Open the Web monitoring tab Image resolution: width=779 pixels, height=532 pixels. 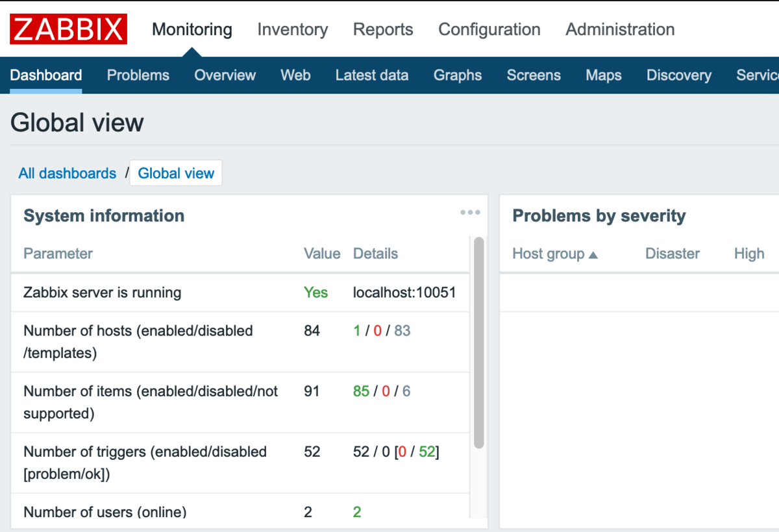[x=295, y=75]
